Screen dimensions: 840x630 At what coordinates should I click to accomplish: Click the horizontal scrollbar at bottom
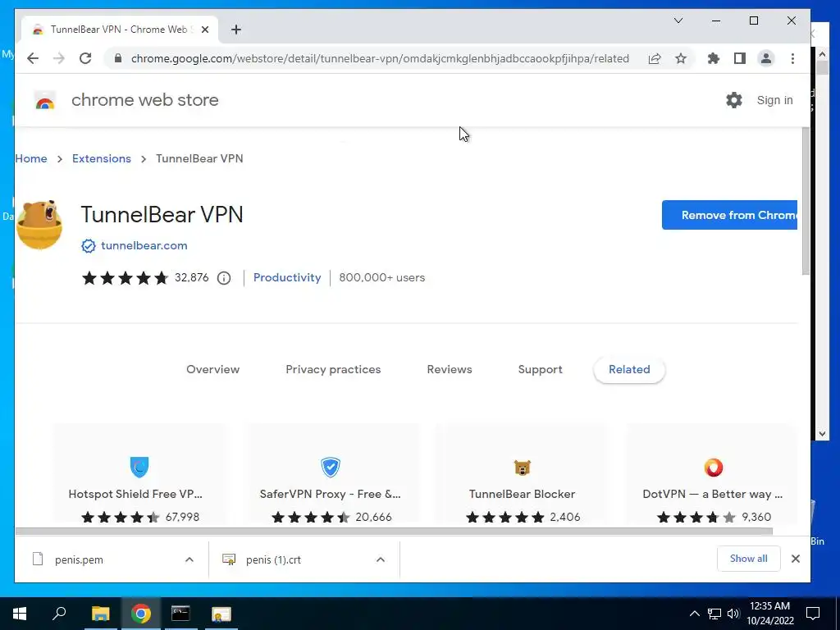pyautogui.click(x=394, y=532)
